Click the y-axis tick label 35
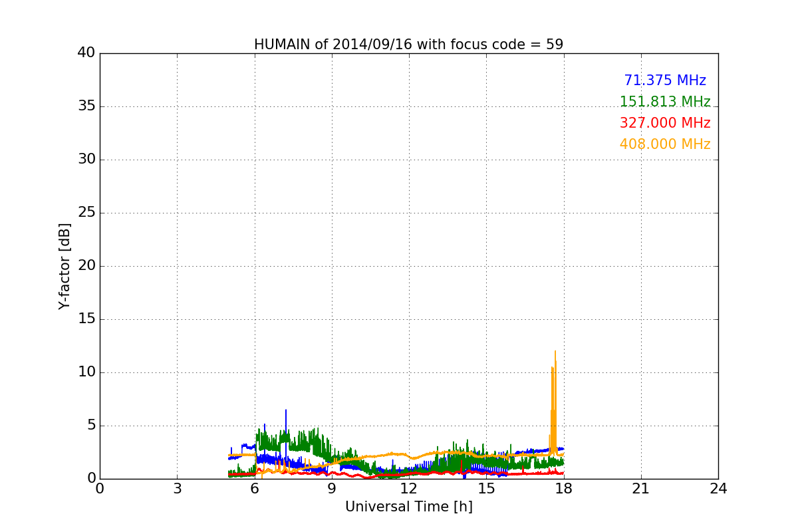Viewport: 798px width, 532px height. tap(86, 106)
